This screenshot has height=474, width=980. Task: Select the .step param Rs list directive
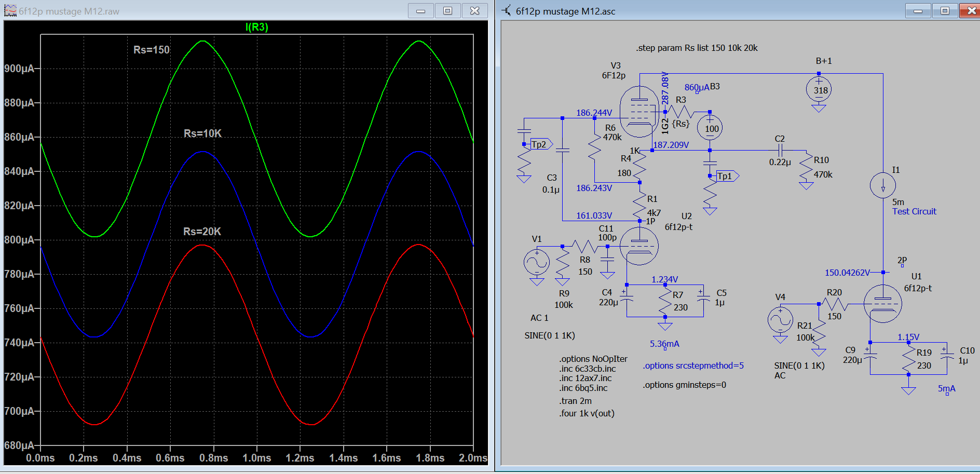[x=697, y=48]
